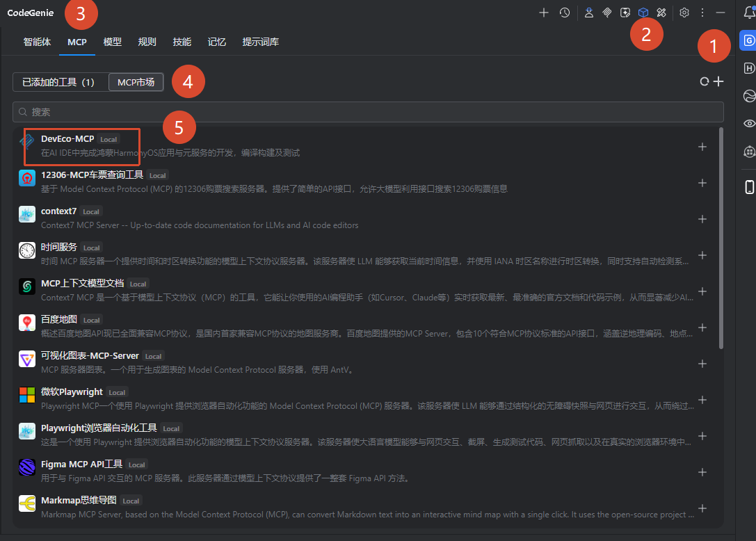756x541 pixels.
Task: Add Playwright浏览器自动化工具 with plus
Action: click(702, 436)
